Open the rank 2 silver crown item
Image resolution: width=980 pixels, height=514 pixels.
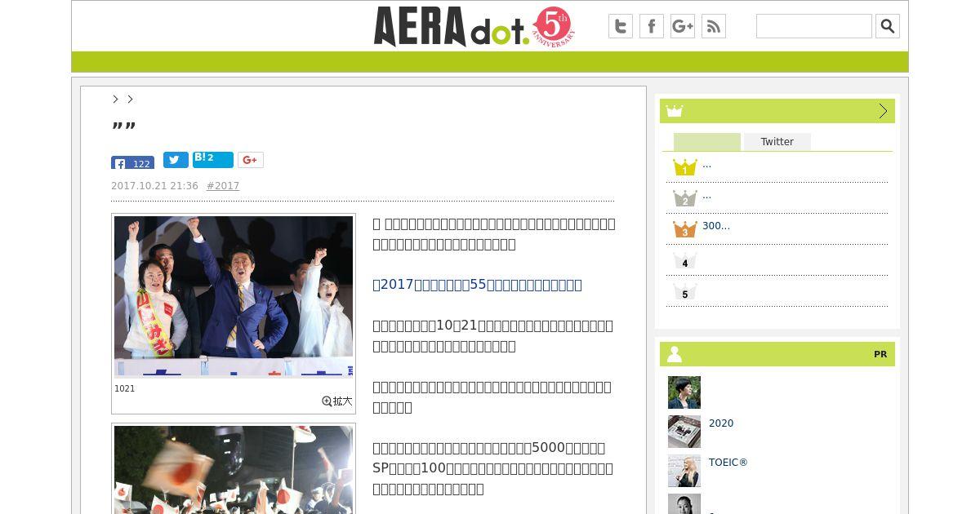[684, 198]
